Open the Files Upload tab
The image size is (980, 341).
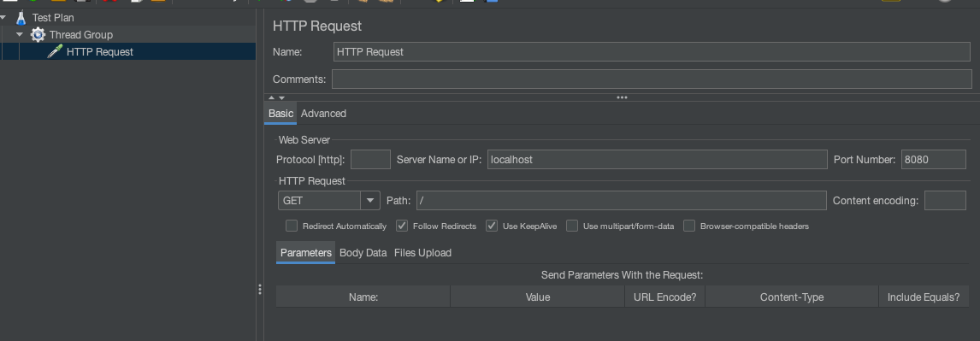tap(422, 253)
